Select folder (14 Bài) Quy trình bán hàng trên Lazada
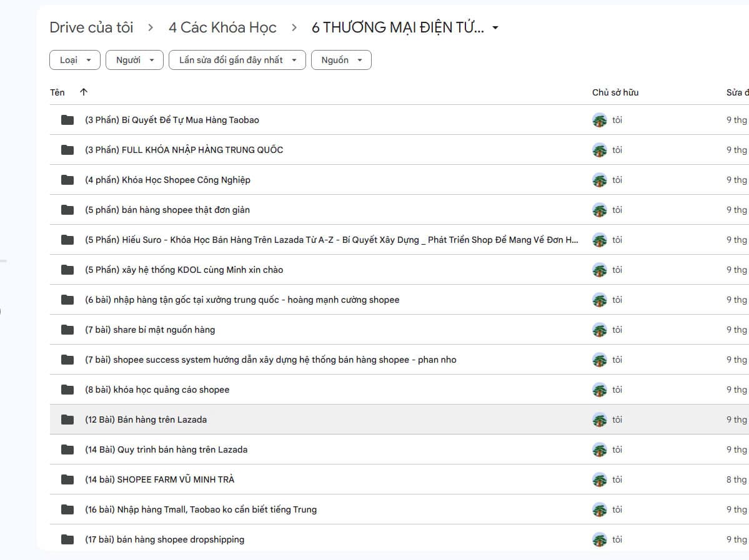This screenshot has width=749, height=560. 166,449
